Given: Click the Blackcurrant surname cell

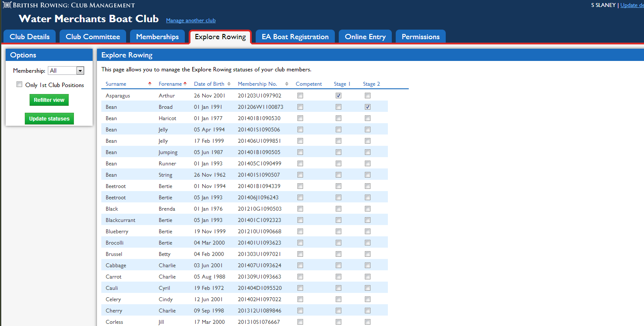Looking at the screenshot, I should (x=120, y=220).
